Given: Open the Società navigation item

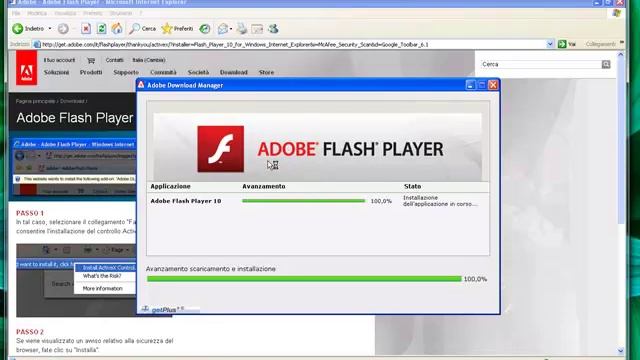Looking at the screenshot, I should (198, 72).
